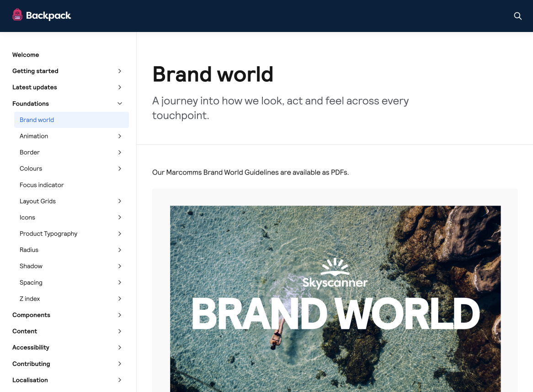Open Contributing sidebar section
Image resolution: width=533 pixels, height=392 pixels.
[31, 364]
